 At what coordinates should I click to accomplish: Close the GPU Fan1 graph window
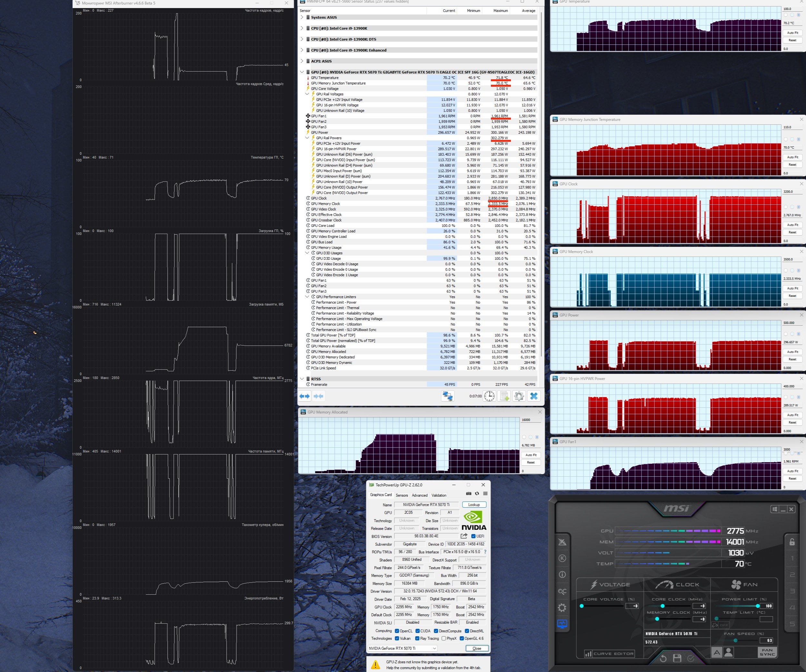coord(801,442)
